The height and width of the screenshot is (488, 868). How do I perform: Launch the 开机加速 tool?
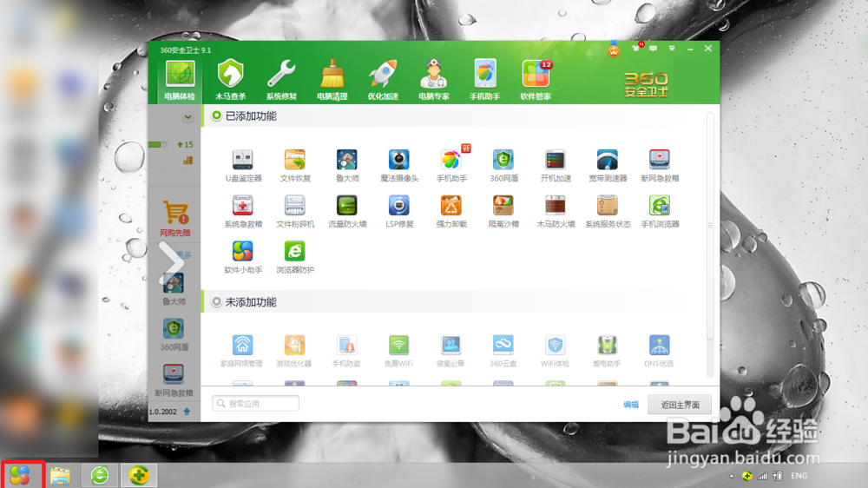(556, 166)
